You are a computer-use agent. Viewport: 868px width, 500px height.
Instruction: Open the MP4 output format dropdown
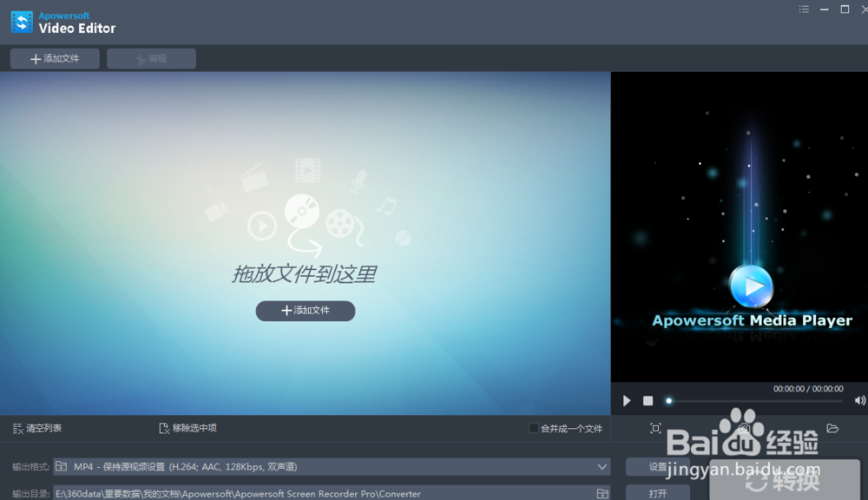click(x=602, y=466)
